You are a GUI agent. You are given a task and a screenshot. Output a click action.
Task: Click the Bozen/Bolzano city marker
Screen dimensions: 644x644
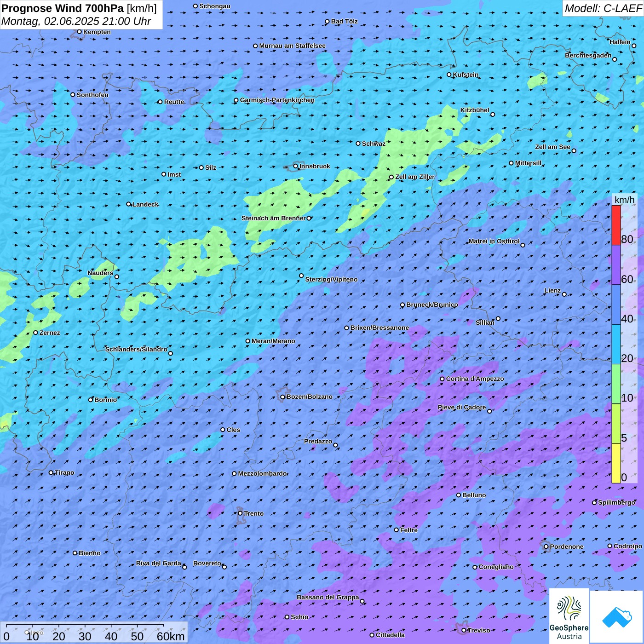283,397
